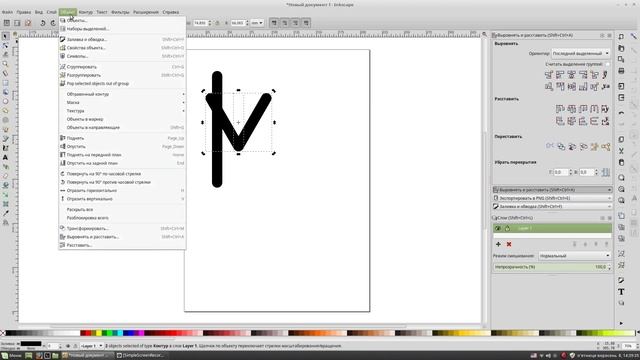
Task: Click SimpleScreenRecorder taskbar entry
Action: coord(141,356)
